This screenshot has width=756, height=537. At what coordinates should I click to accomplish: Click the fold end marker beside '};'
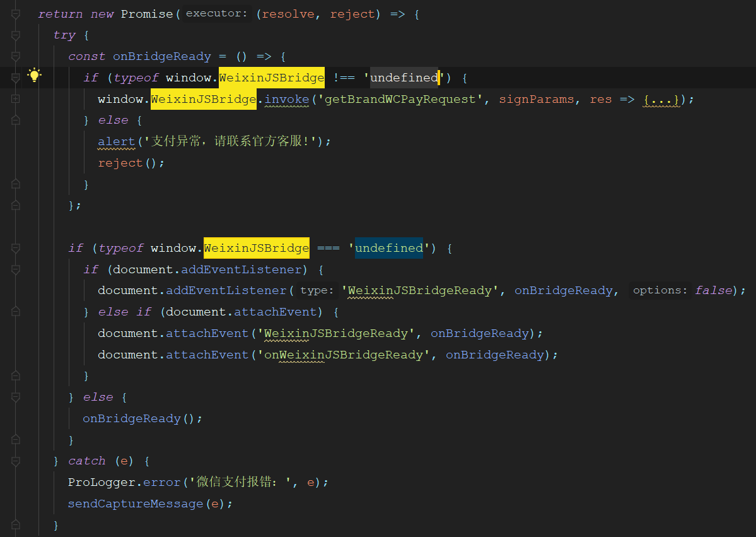[15, 206]
